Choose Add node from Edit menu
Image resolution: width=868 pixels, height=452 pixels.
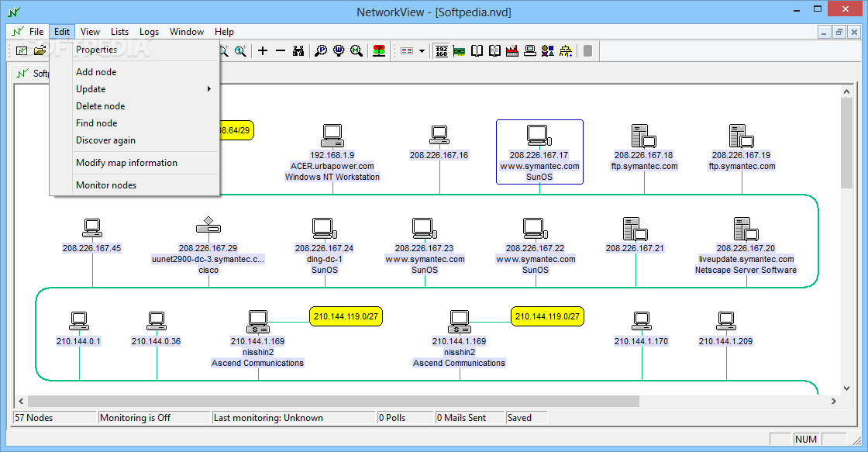(135, 72)
